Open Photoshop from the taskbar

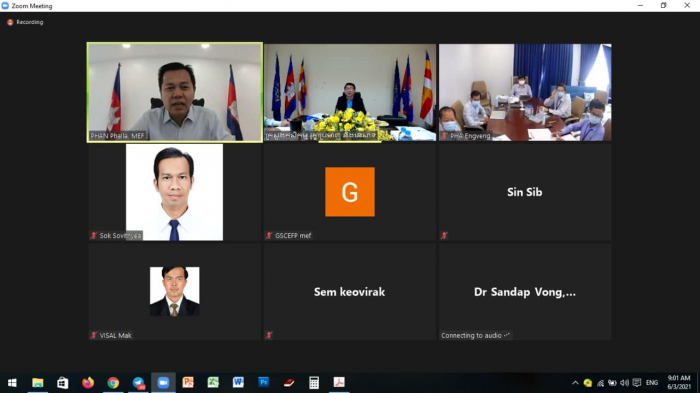(x=263, y=383)
